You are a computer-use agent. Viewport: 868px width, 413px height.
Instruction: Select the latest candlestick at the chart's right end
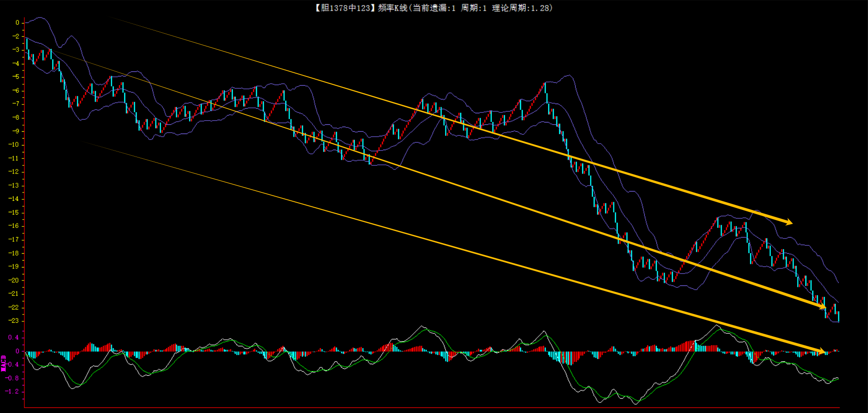pyautogui.click(x=839, y=317)
